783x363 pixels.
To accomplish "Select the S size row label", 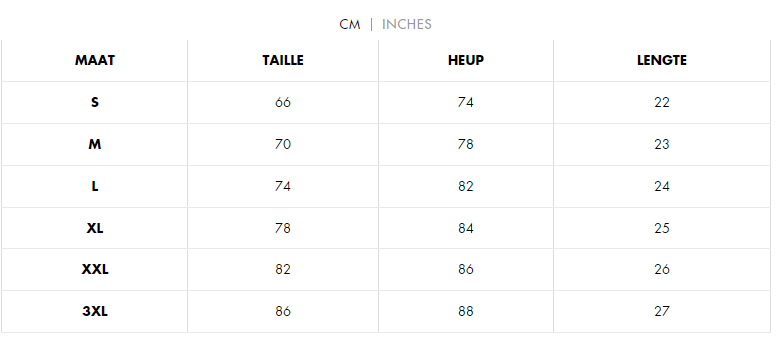I will click(x=95, y=102).
